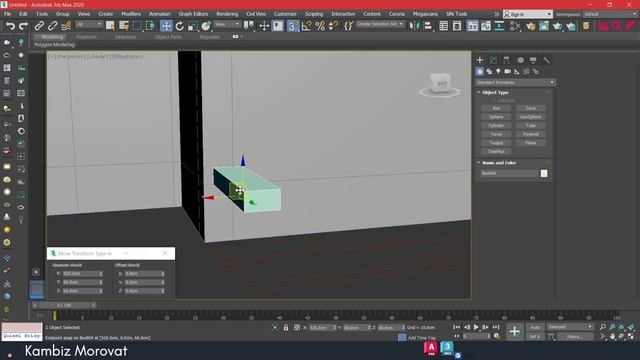
Task: Click the Teapot primitive button
Action: point(496,143)
